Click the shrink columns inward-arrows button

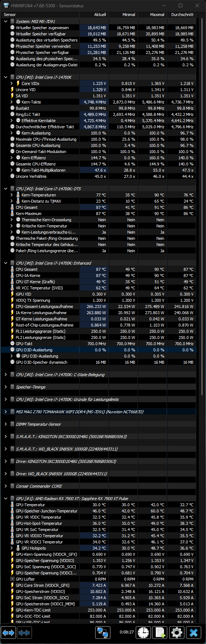(24, 633)
